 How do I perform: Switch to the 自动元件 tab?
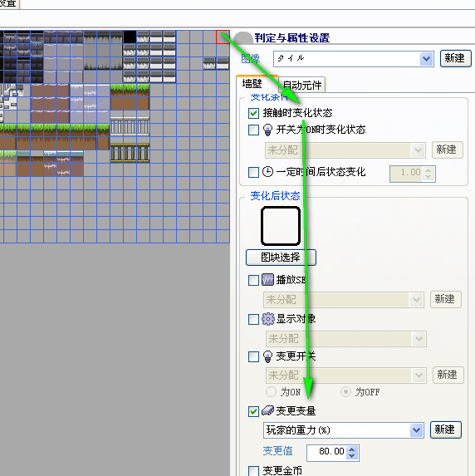click(x=302, y=85)
